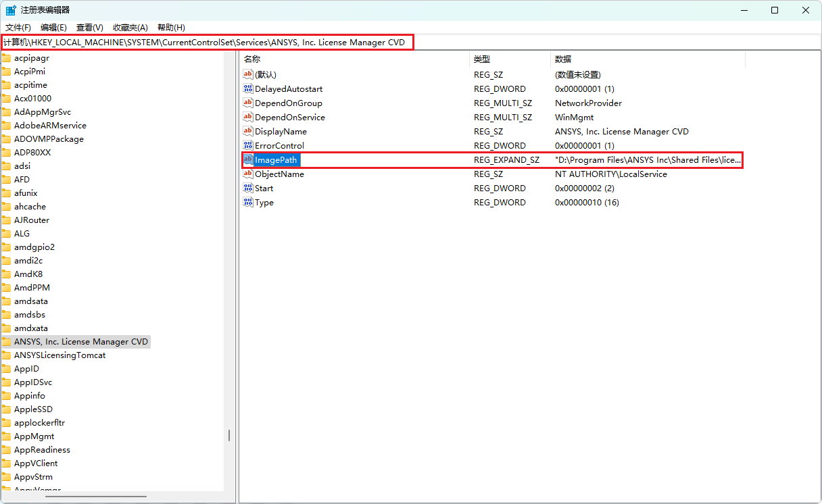
Task: Select the ahcache key
Action: coord(30,207)
